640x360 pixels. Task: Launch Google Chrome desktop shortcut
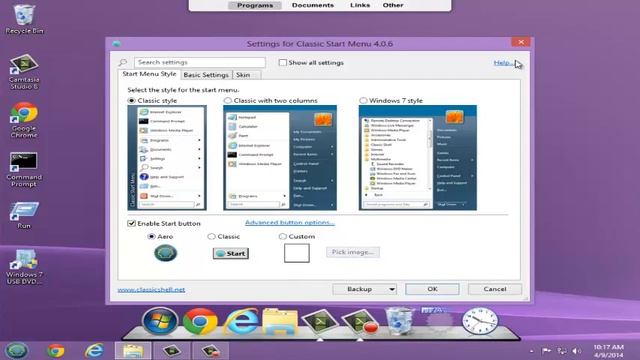pos(24,120)
